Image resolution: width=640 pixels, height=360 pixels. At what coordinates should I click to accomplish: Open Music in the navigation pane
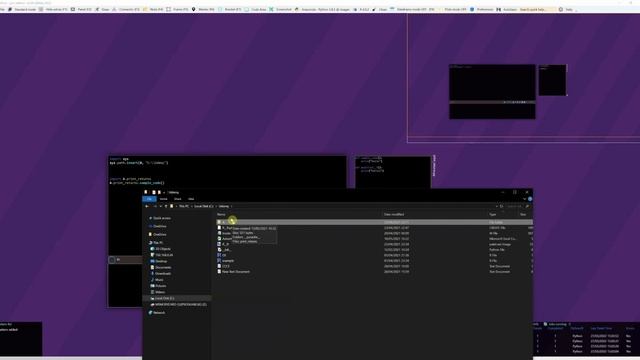tap(157, 280)
